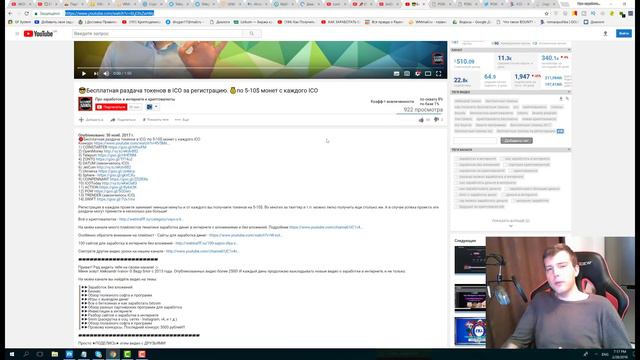Open the 'Что такое BOUNTY' bookmark
The height and width of the screenshot is (360, 640).
(x=516, y=22)
